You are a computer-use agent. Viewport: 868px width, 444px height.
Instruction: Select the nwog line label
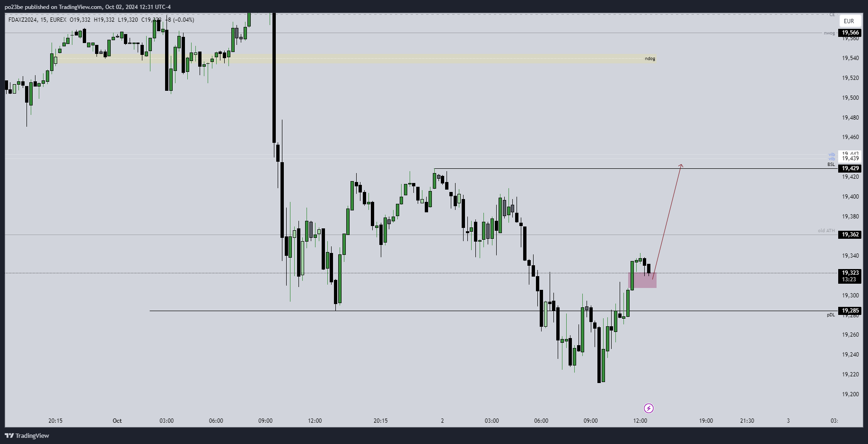[x=829, y=33]
